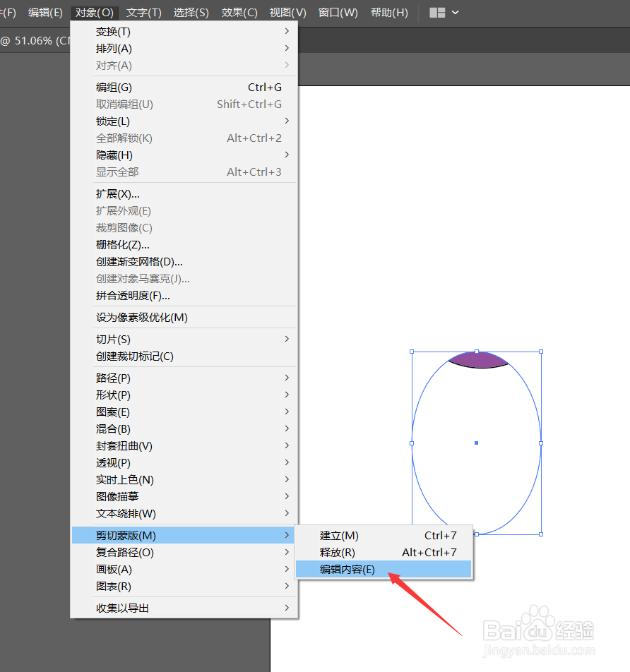Open the 窗口(W) menu
Image resolution: width=630 pixels, height=672 pixels.
click(x=338, y=13)
